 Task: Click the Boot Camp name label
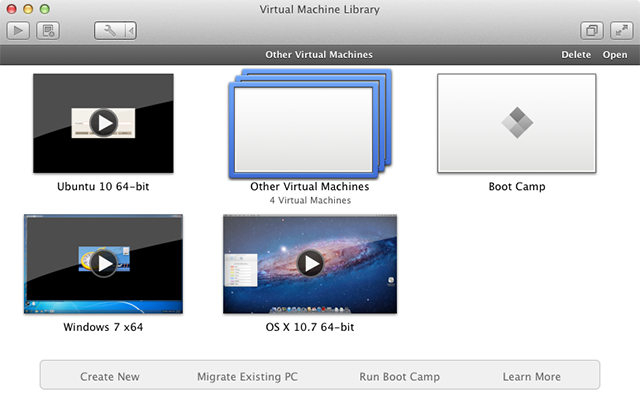(517, 187)
